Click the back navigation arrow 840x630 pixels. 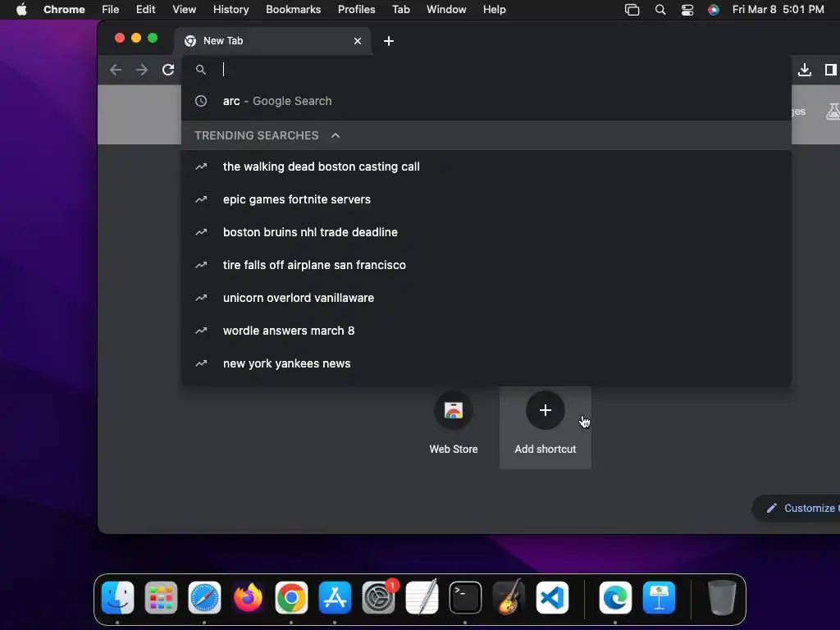coord(116,70)
